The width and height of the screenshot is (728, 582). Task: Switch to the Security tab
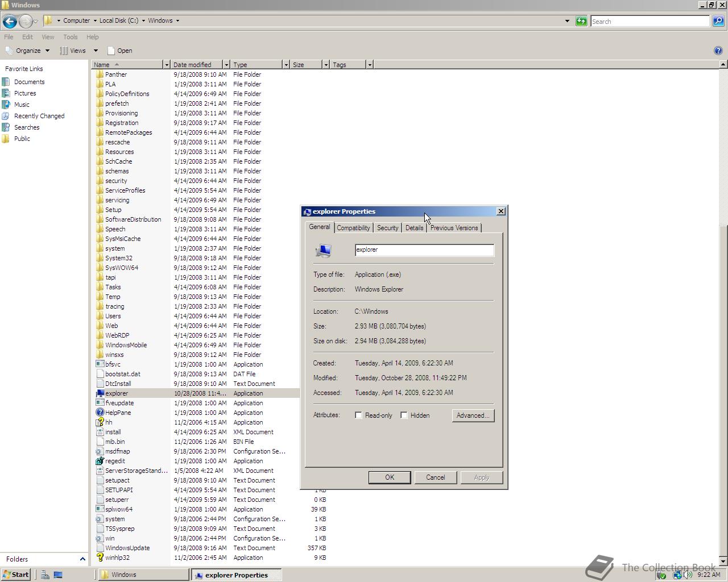pos(387,228)
